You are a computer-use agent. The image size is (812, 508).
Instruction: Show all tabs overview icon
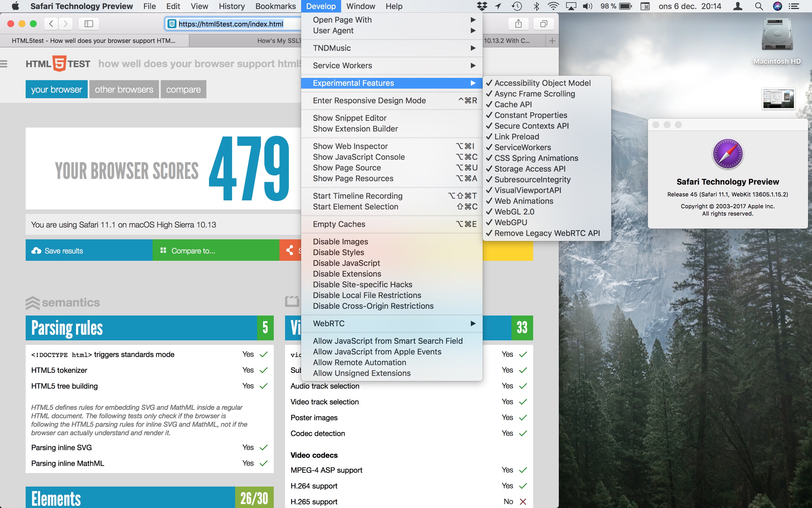544,23
